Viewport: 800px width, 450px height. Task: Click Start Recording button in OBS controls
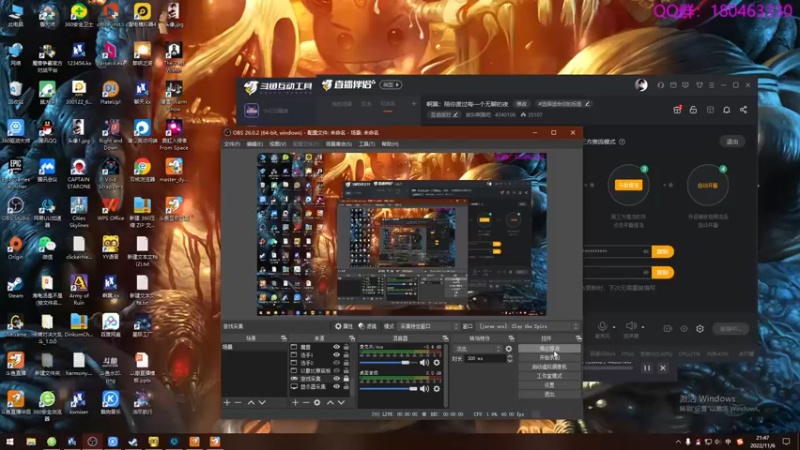549,358
